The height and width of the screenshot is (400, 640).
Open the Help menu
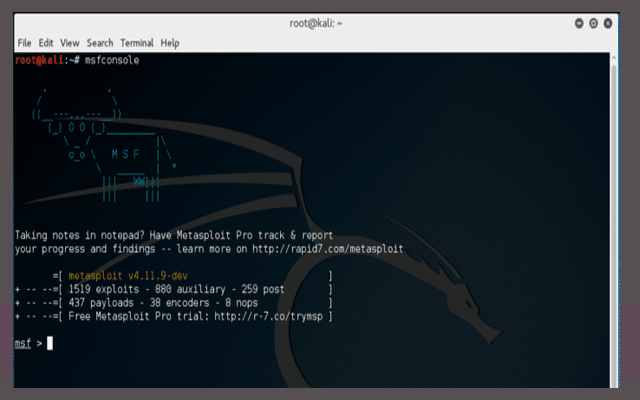169,43
